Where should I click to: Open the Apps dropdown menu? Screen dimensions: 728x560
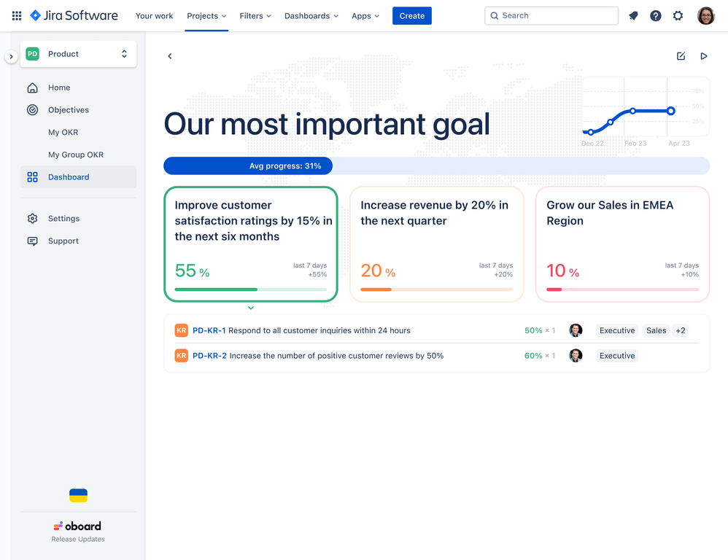point(365,15)
